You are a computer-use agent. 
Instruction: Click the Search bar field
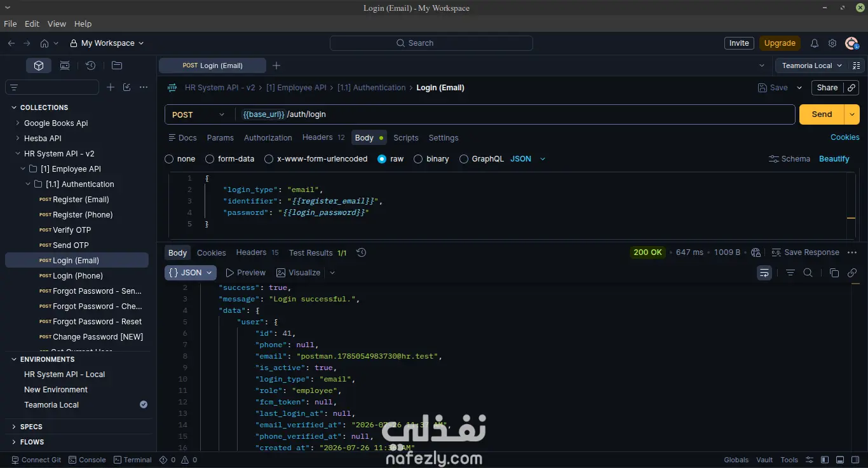point(431,43)
